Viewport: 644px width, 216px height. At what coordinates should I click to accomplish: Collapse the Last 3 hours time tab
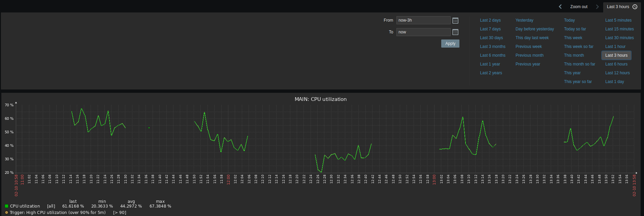tap(618, 7)
